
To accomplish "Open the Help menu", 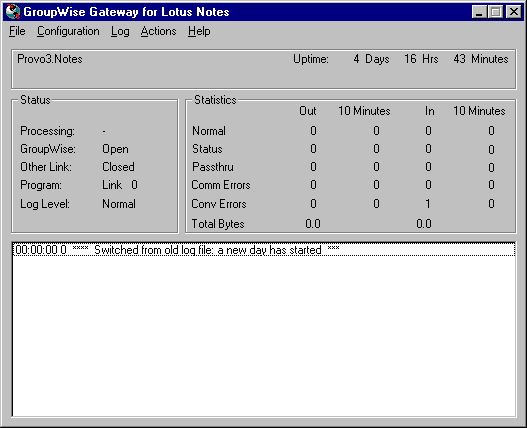I will [199, 31].
